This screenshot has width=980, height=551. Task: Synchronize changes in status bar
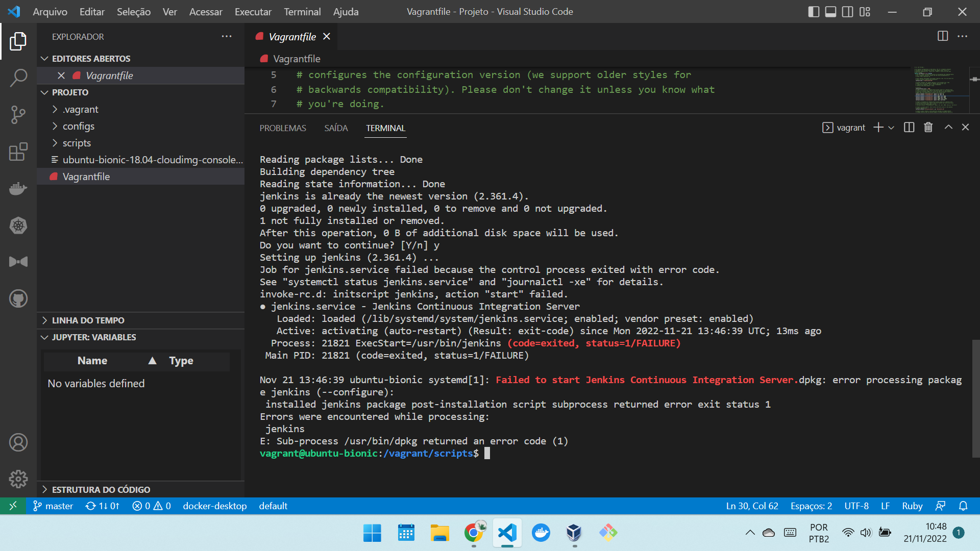click(102, 506)
